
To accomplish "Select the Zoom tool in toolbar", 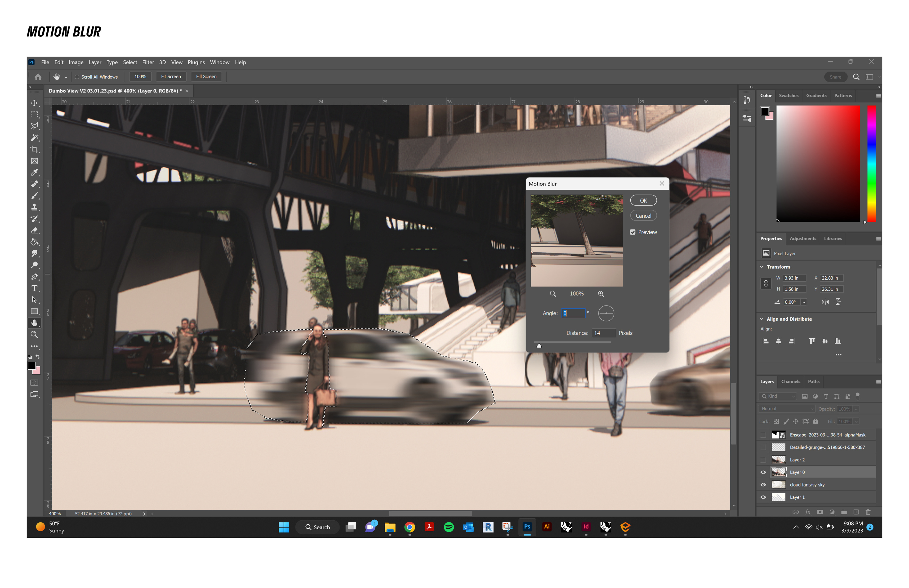I will pyautogui.click(x=34, y=335).
